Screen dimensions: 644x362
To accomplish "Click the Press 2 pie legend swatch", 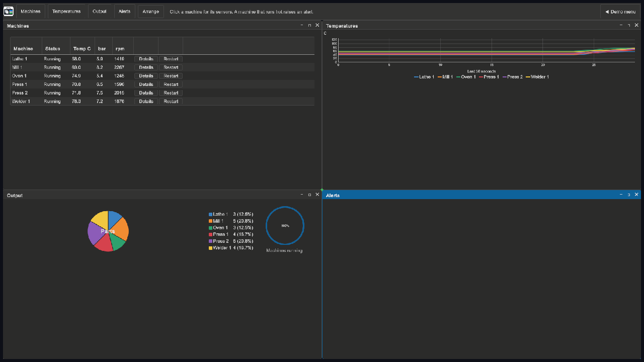I will pyautogui.click(x=210, y=241).
